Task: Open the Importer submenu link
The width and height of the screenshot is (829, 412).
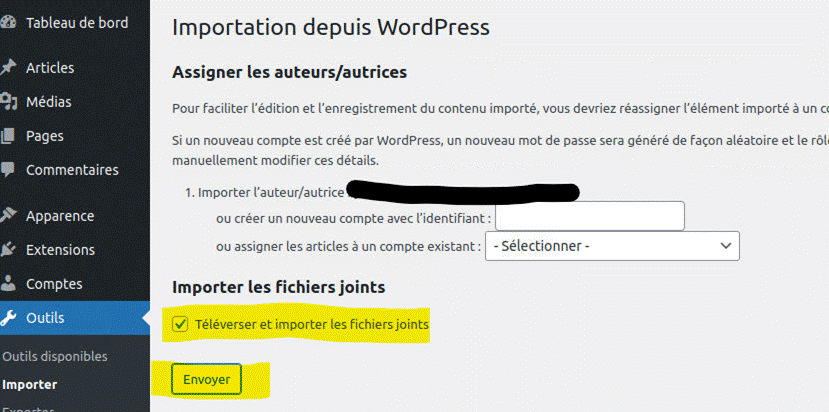Action: [30, 385]
